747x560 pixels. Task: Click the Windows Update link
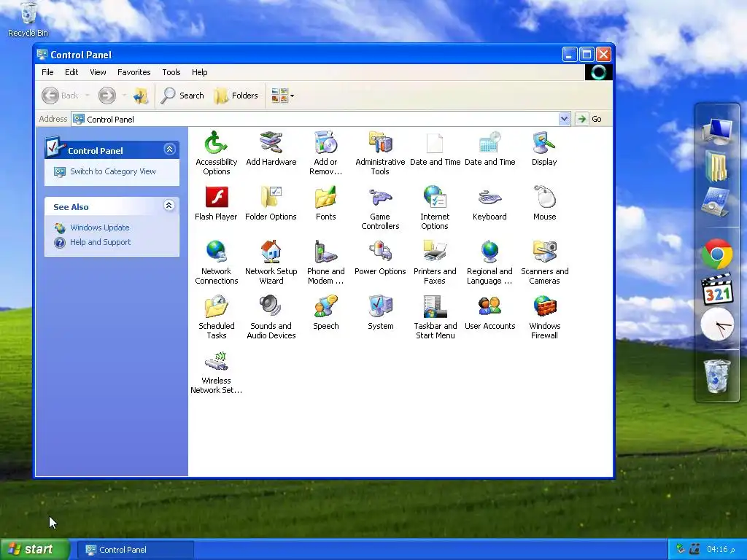pos(99,227)
